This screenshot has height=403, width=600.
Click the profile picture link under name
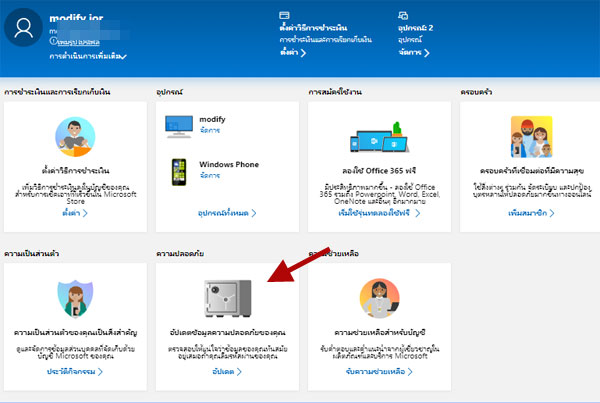78,42
